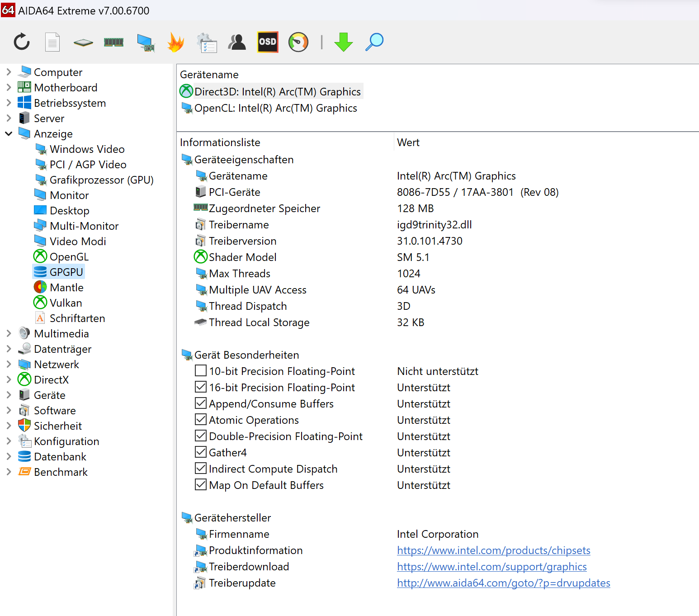
Task: Open the OSD panel icon
Action: pyautogui.click(x=268, y=42)
